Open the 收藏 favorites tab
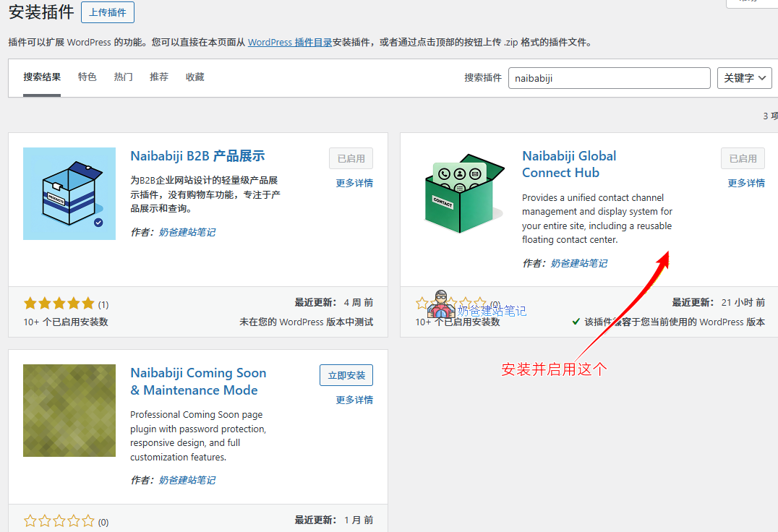778x532 pixels. (194, 76)
